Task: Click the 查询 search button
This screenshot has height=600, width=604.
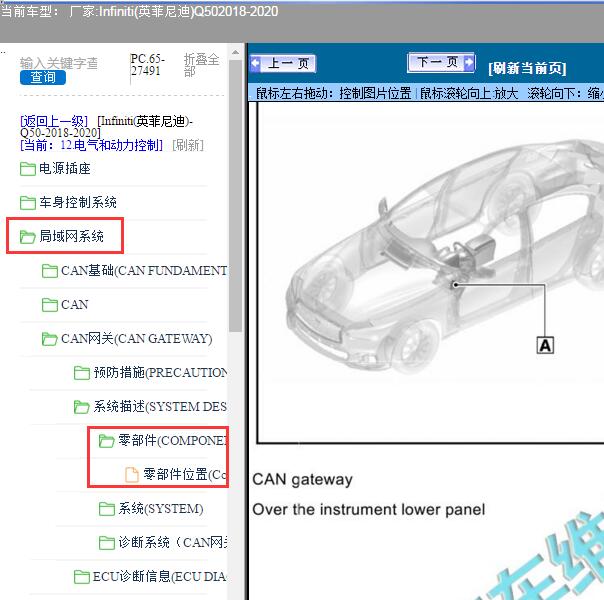Action: (43, 77)
